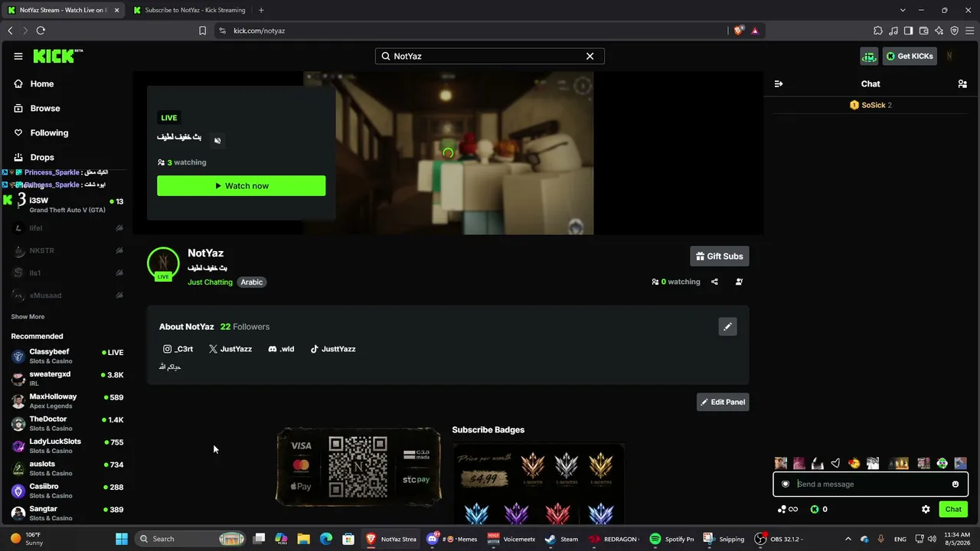Click Get KICKs button
Image resolution: width=980 pixels, height=551 pixels.
click(x=910, y=56)
